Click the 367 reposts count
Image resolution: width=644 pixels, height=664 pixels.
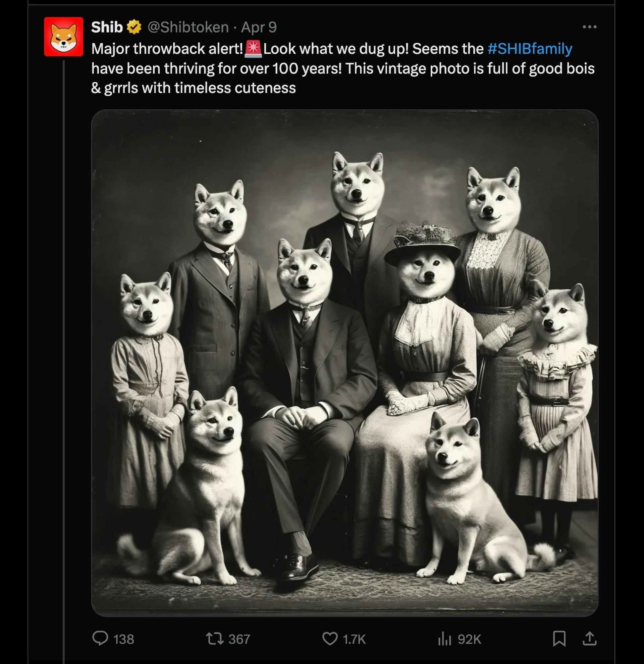pos(239,639)
